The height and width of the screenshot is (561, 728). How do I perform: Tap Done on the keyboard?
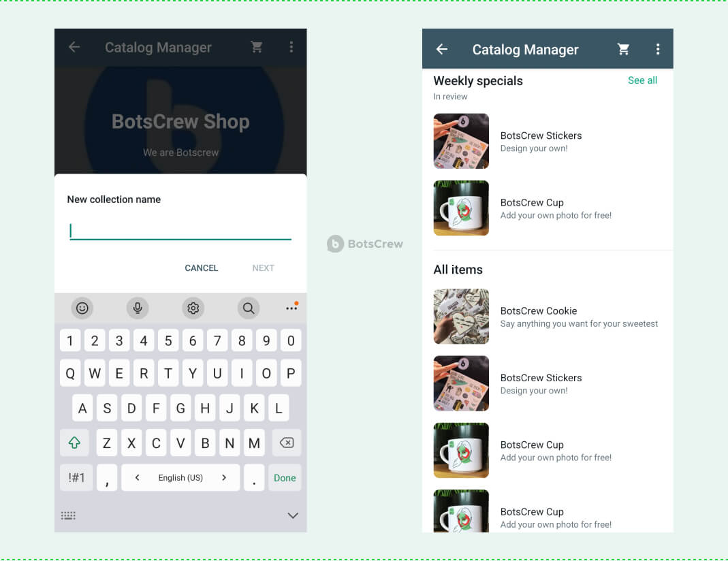click(285, 478)
